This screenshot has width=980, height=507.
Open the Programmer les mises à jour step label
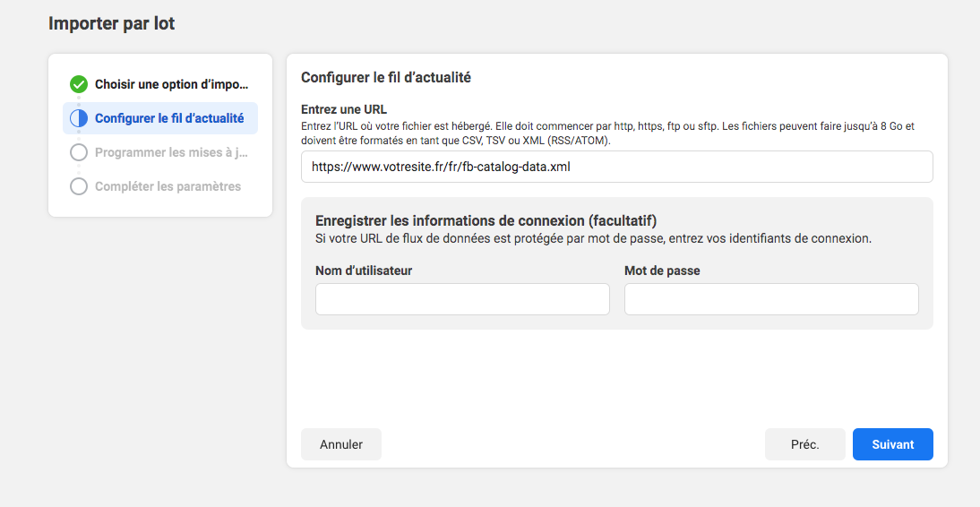point(172,152)
